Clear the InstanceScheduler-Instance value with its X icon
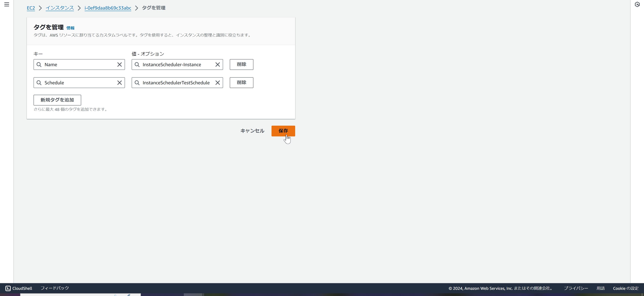This screenshot has height=296, width=644. click(x=217, y=64)
